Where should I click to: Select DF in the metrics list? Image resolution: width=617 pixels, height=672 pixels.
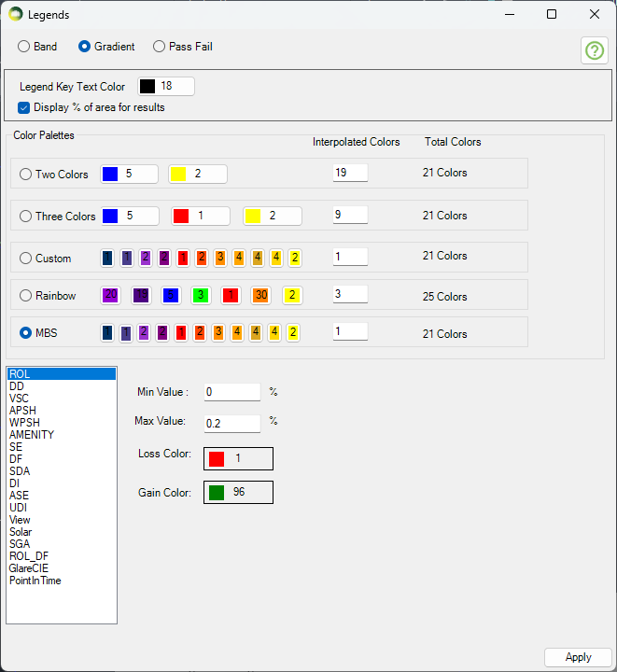62,459
